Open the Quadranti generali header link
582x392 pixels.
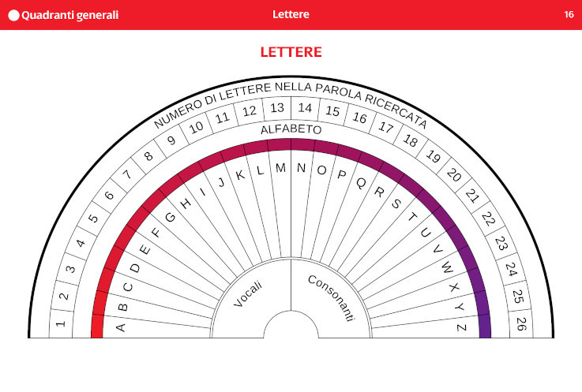pos(69,15)
